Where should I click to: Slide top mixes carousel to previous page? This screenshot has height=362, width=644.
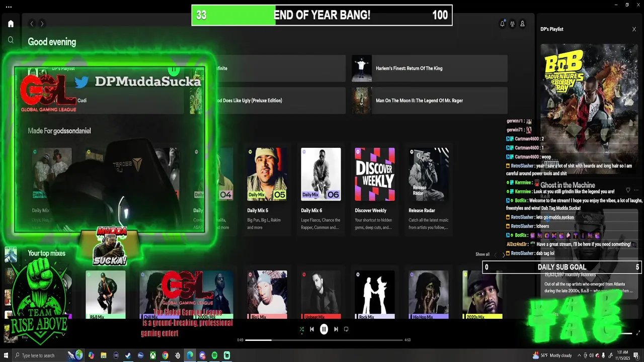click(x=495, y=255)
